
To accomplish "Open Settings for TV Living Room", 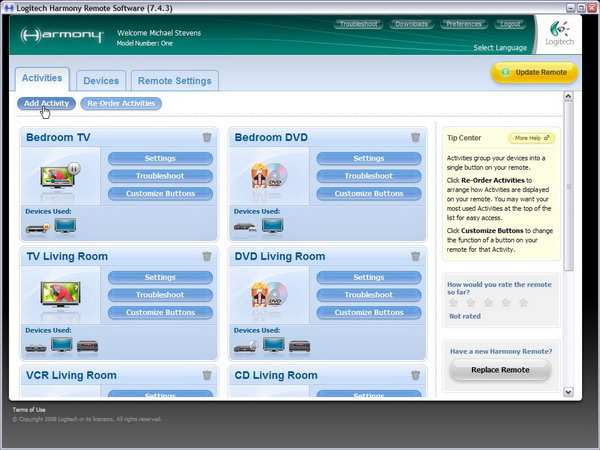I will point(160,277).
